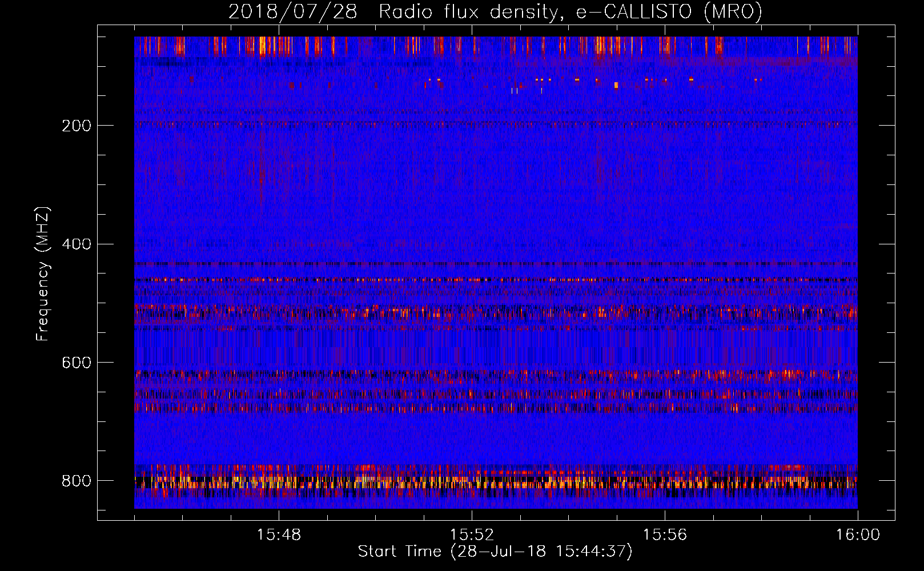
Task: Click the 400 frequency axis label
Action: tap(76, 244)
